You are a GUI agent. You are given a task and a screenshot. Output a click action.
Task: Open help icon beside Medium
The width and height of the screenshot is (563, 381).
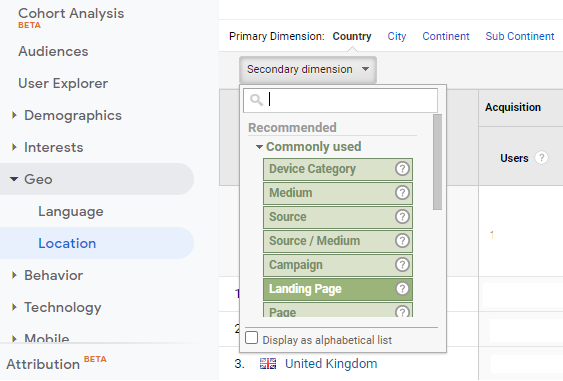point(402,193)
